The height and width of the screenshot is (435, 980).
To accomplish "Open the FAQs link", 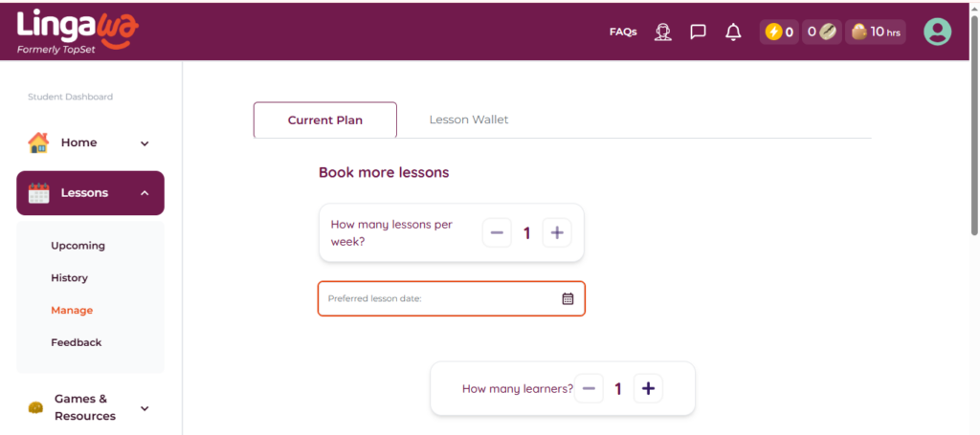I will (623, 33).
